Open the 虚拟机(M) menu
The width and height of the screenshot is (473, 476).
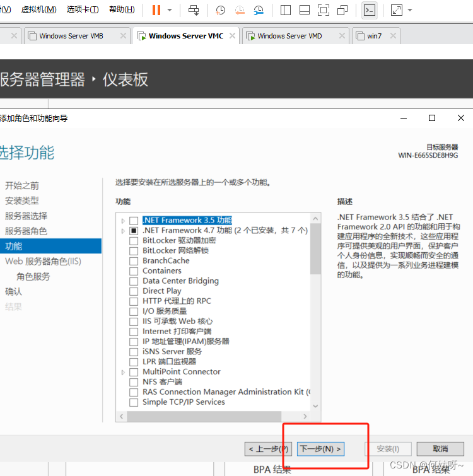click(38, 9)
